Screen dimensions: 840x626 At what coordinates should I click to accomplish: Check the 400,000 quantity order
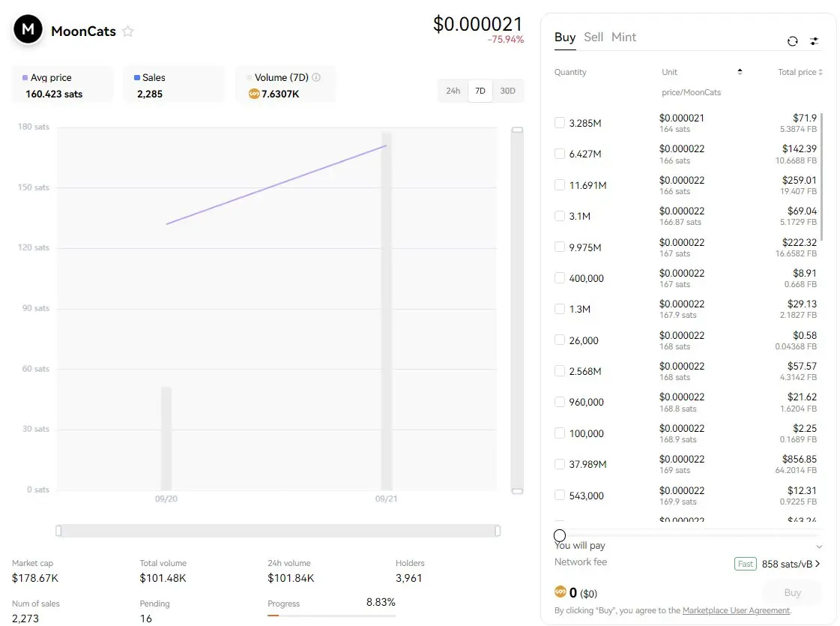click(x=560, y=277)
